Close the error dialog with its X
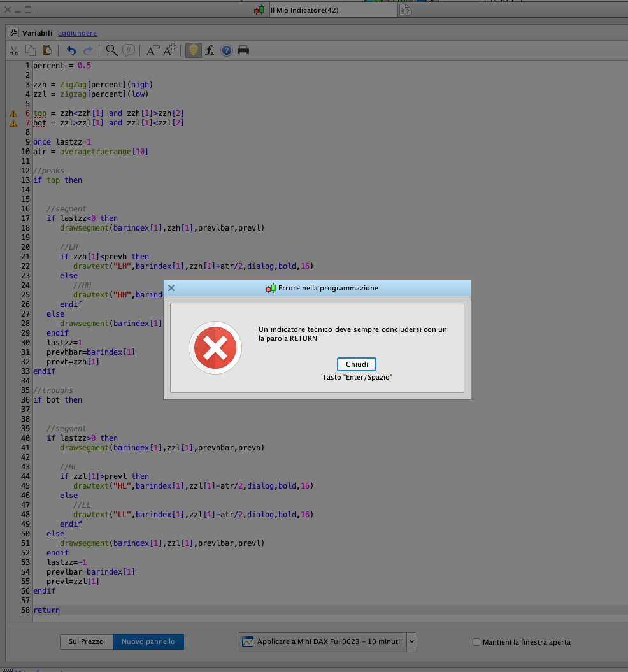 click(171, 288)
